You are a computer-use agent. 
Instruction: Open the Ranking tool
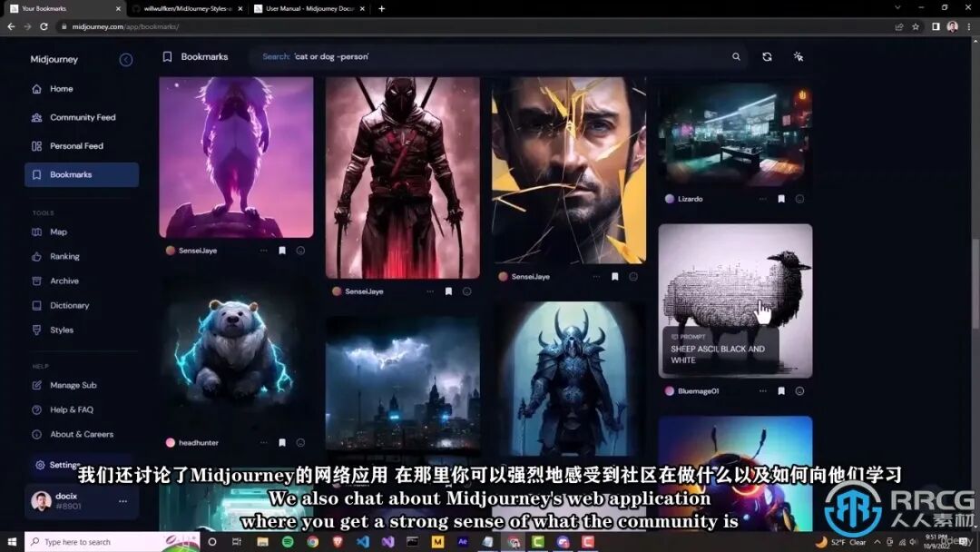64,256
